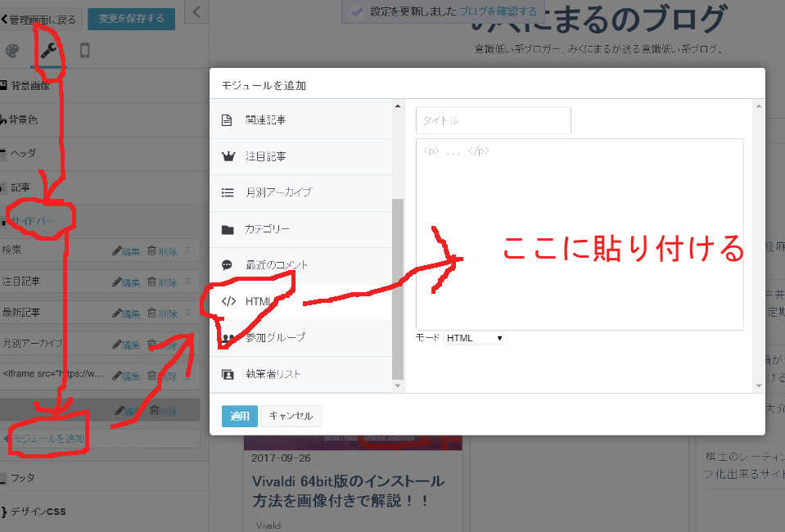Open the Vivaldi 64bit版 article title
Screen dimensions: 785x532
point(348,490)
